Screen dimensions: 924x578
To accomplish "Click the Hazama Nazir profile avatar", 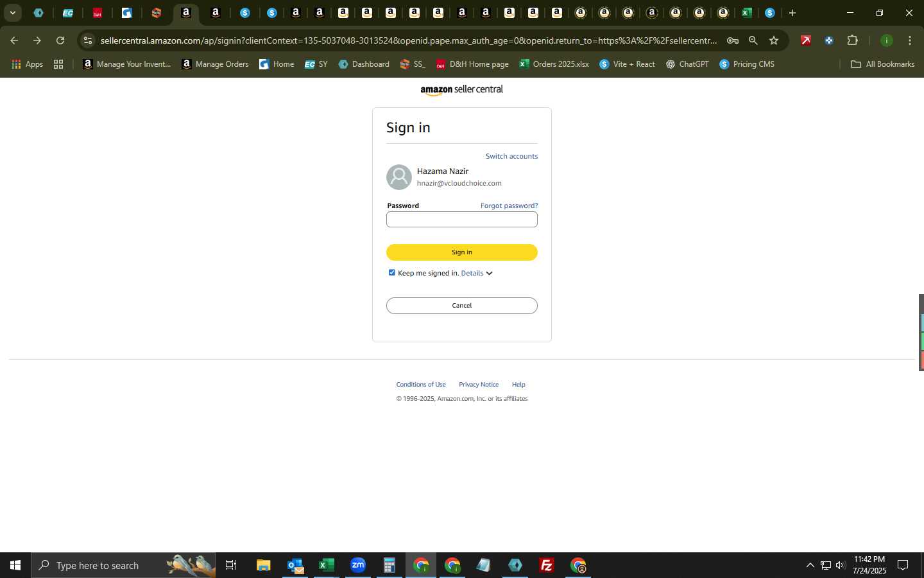I will point(398,177).
